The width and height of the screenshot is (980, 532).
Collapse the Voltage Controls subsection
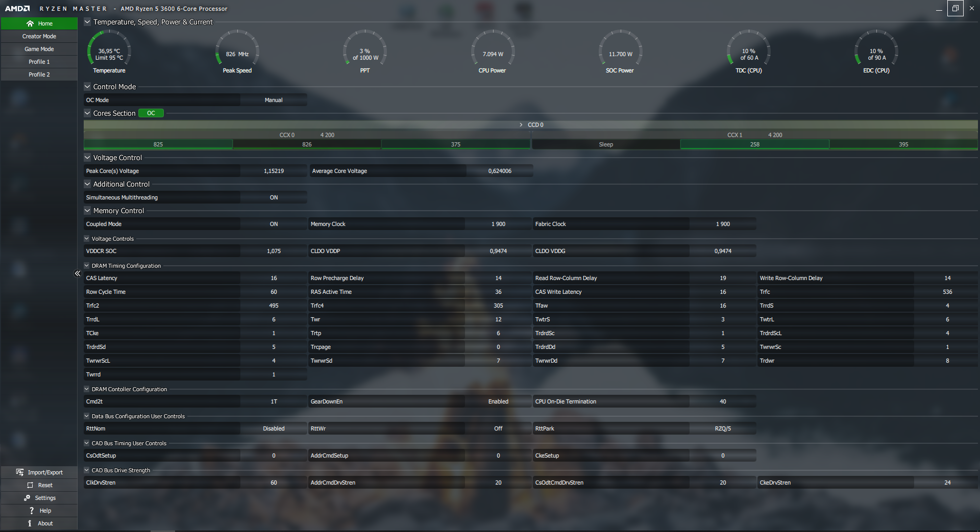click(87, 239)
